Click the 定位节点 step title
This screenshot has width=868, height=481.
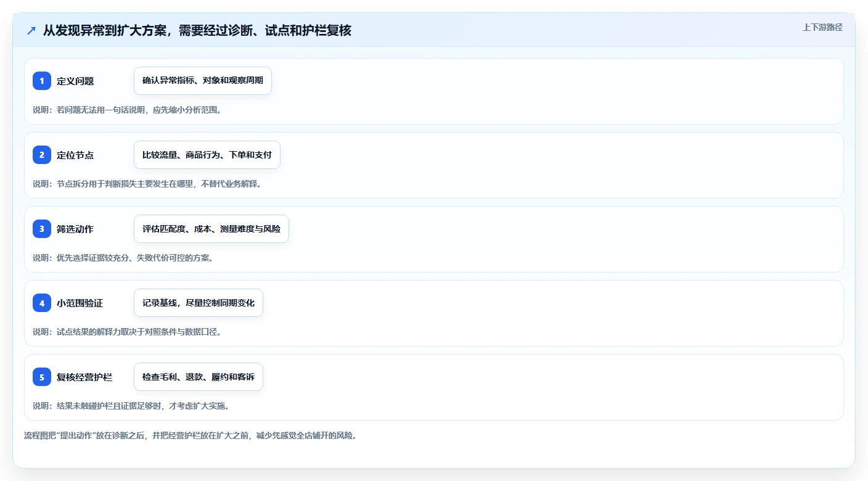(75, 155)
